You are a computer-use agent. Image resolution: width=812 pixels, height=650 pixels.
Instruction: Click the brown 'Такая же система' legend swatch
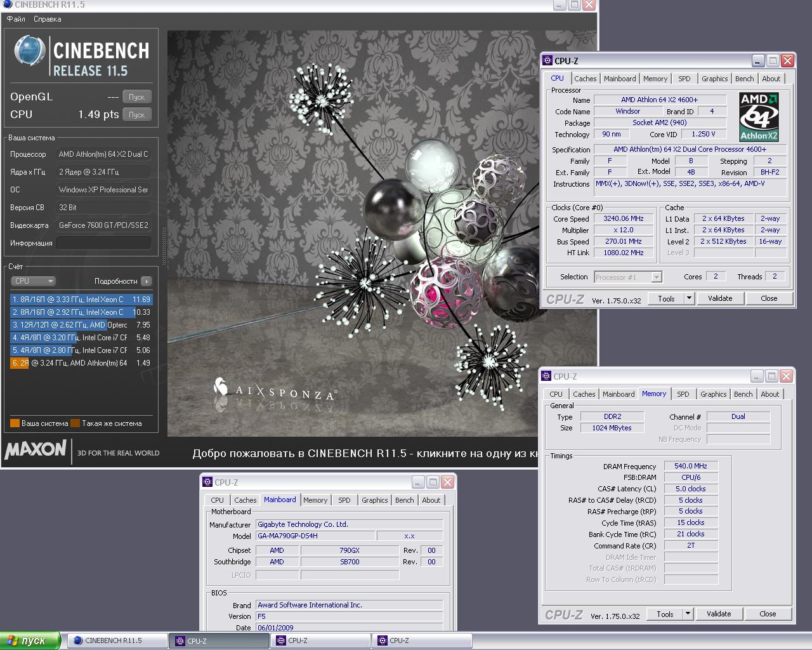coord(75,423)
